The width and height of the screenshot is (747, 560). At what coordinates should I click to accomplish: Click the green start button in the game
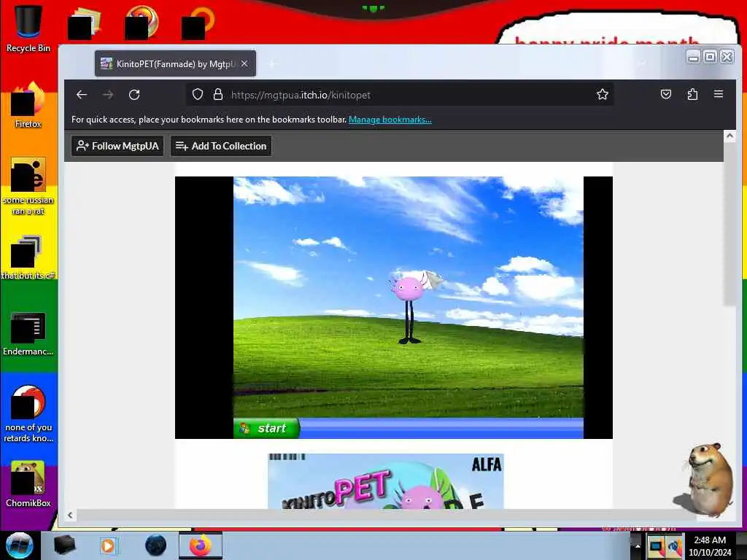267,428
